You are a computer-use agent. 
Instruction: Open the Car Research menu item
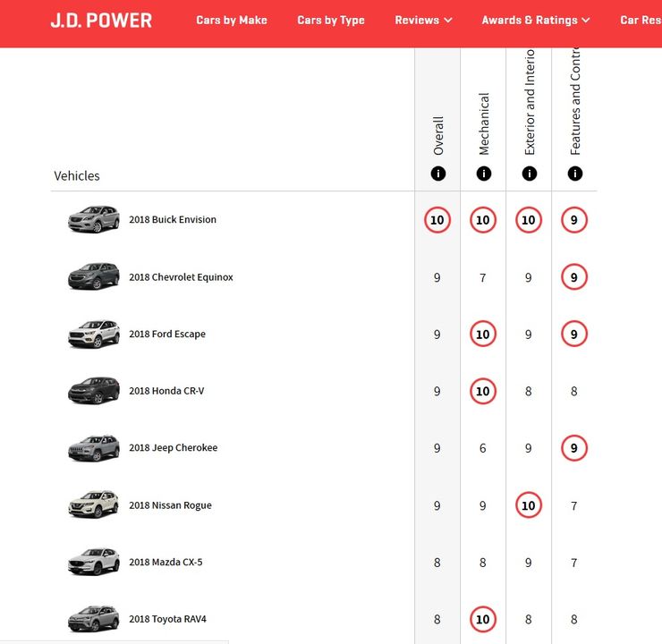coord(641,21)
